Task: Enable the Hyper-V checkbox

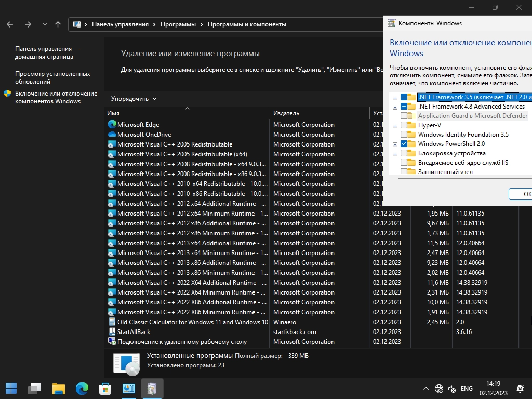Action: click(x=404, y=125)
